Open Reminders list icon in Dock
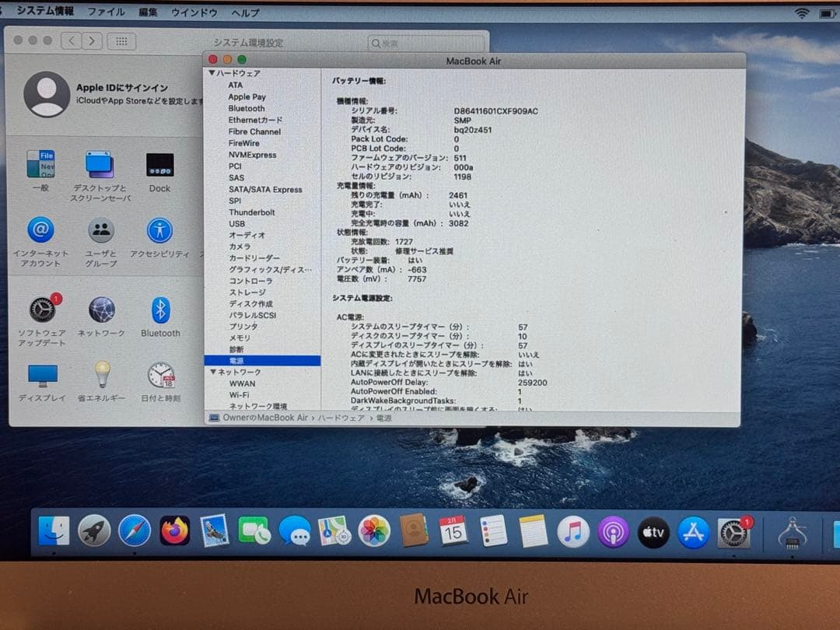 click(x=493, y=531)
